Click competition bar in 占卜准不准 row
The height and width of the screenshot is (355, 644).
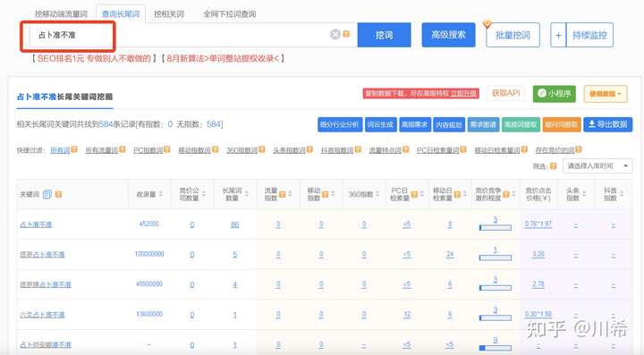point(496,227)
